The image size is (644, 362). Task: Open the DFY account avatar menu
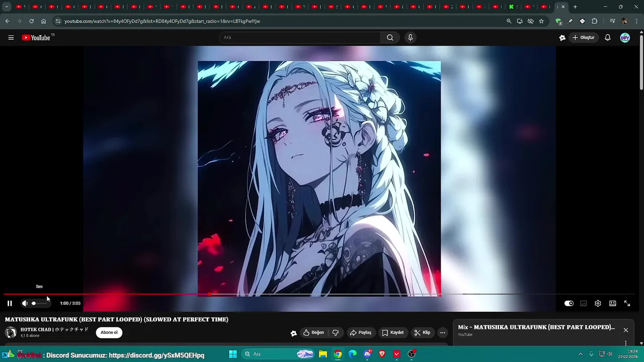(625, 38)
